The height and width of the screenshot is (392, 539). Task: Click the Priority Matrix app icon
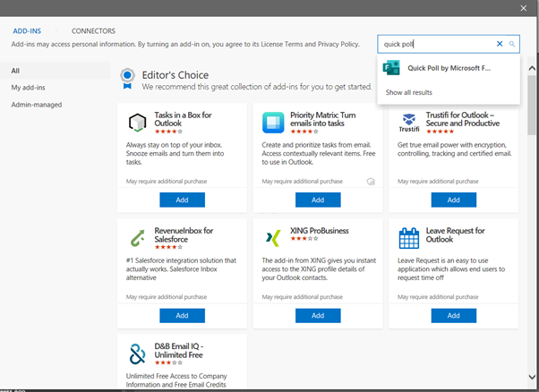coord(273,124)
